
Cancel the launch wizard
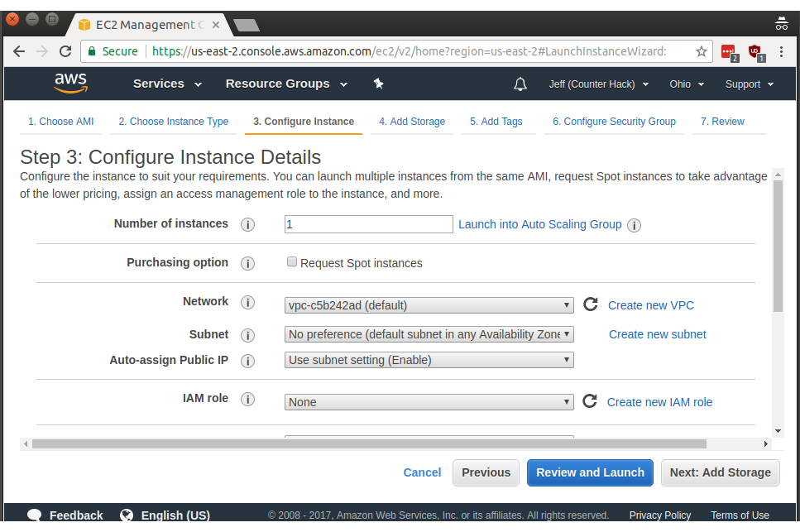click(422, 472)
